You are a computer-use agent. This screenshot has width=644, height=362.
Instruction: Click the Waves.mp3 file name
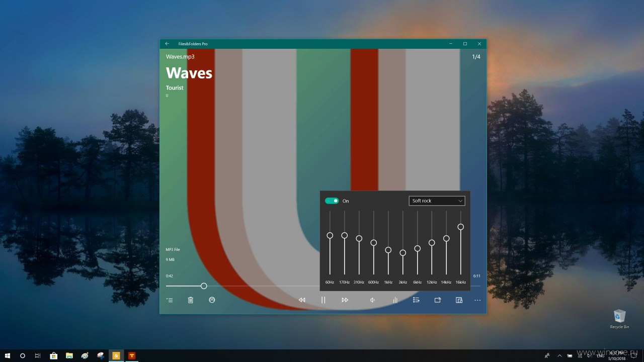click(180, 57)
